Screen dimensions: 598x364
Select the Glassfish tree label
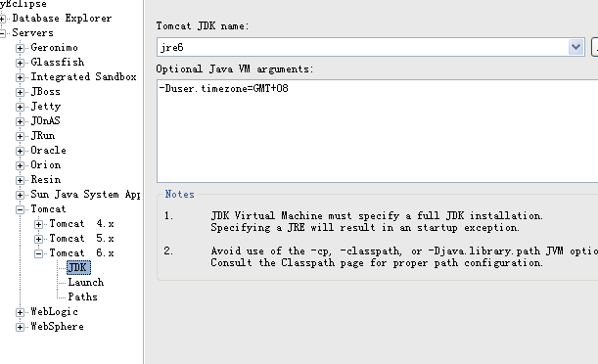point(58,62)
